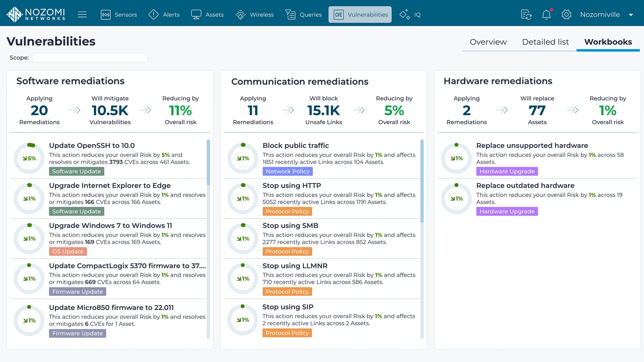Click the Queries list icon

tap(290, 14)
